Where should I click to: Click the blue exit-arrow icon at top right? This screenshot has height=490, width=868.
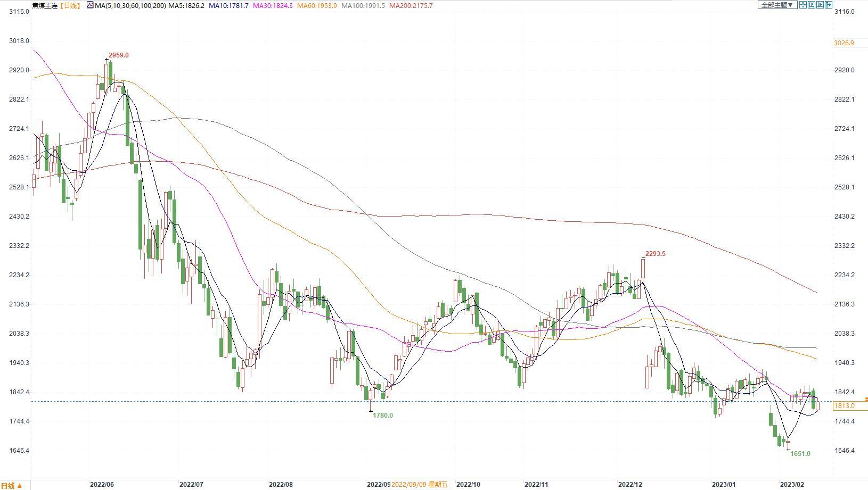(x=829, y=5)
